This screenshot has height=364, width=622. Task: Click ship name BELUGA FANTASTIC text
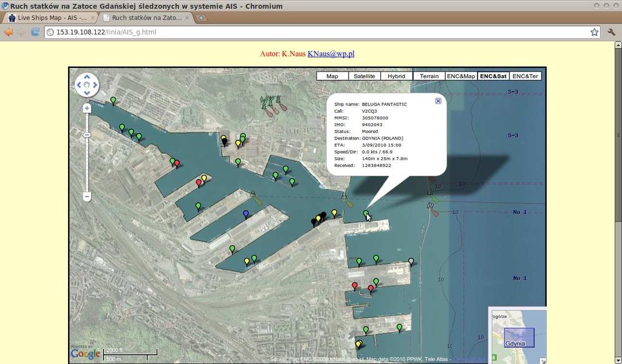click(384, 104)
